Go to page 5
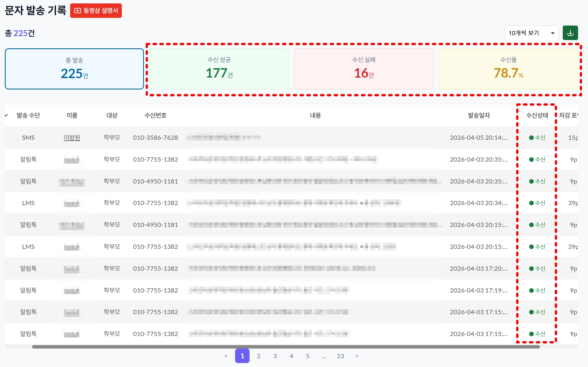The image size is (588, 367). pos(307,356)
